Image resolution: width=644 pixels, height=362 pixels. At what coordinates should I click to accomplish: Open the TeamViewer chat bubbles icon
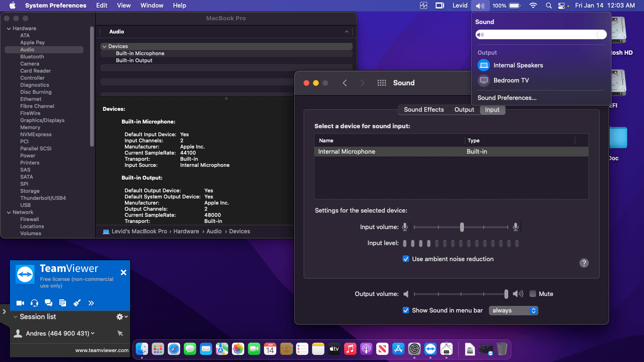pos(49,303)
